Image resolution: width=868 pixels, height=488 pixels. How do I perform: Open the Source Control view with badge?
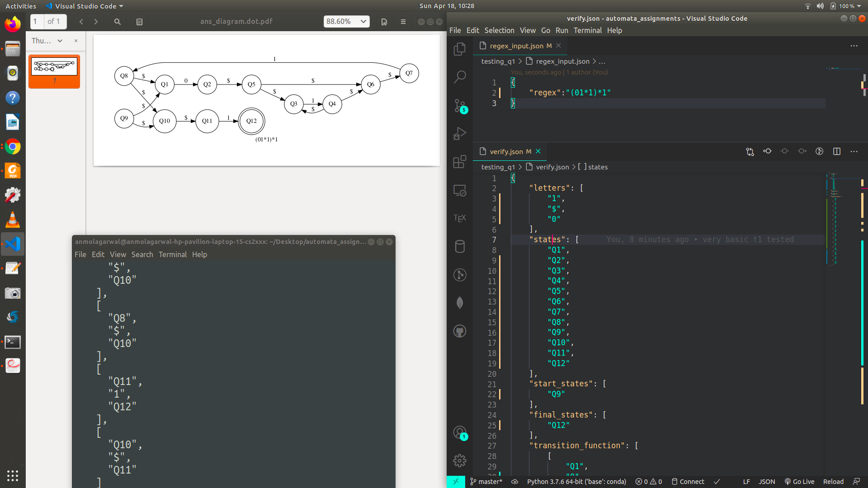(460, 106)
